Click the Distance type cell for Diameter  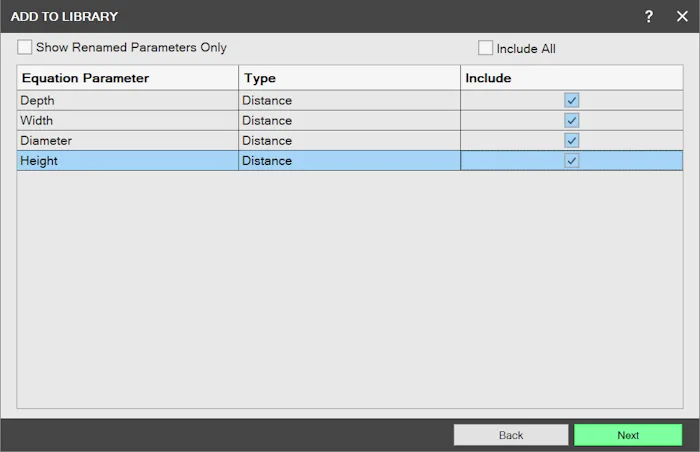click(350, 141)
